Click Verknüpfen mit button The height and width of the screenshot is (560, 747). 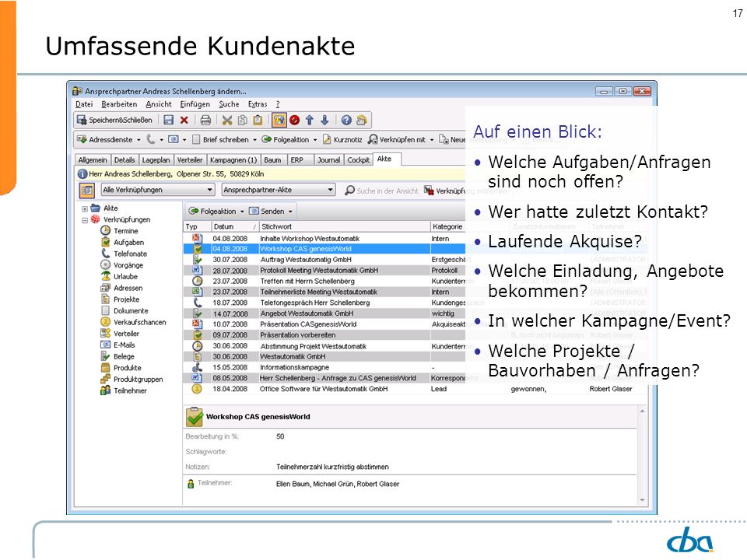tap(398, 139)
